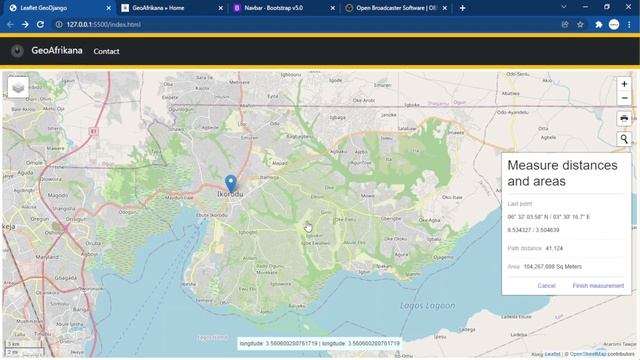
Task: Go forward in browser history
Action: [25, 24]
